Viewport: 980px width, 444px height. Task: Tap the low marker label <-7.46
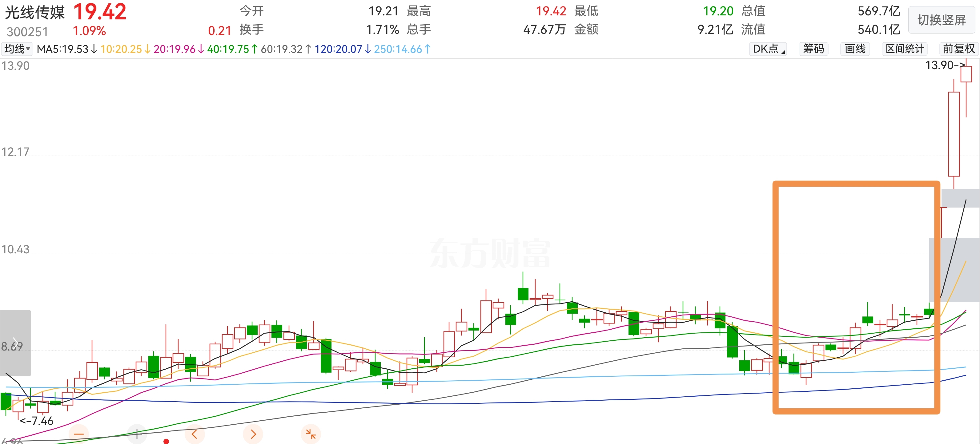coord(37,421)
